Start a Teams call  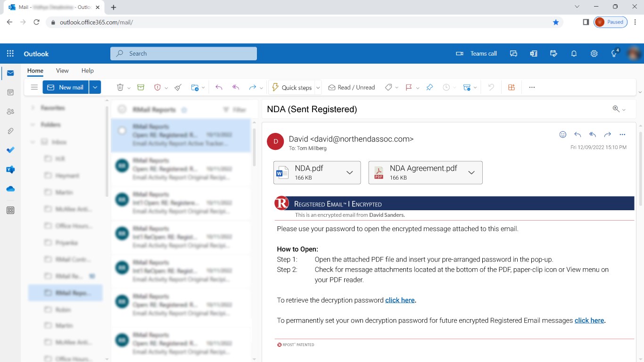pos(476,54)
